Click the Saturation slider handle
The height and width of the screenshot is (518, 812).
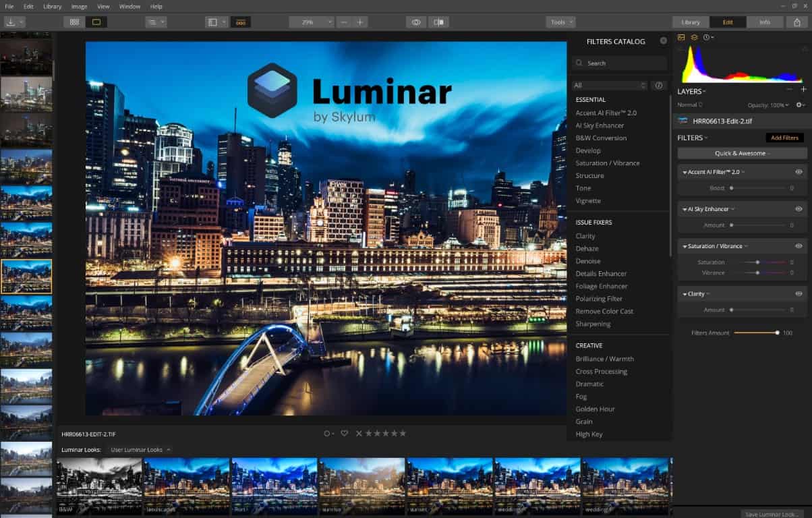757,262
